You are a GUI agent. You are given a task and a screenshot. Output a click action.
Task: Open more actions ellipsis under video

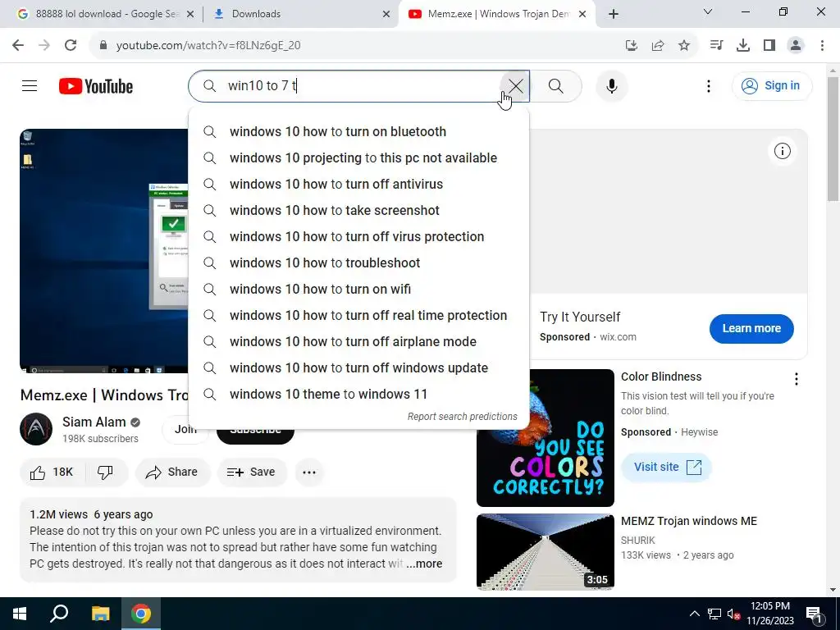pos(309,472)
